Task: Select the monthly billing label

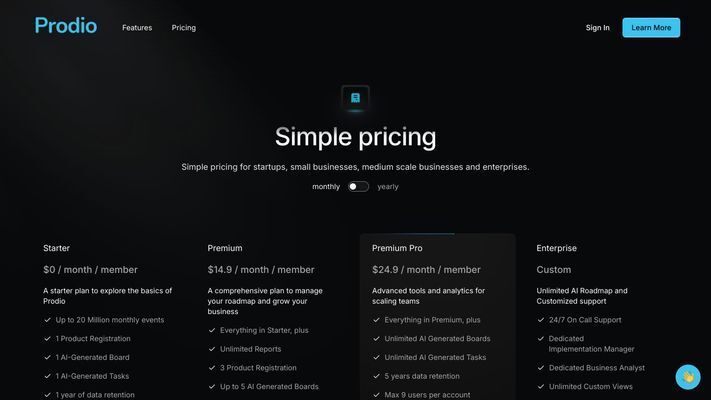Action: [x=326, y=186]
